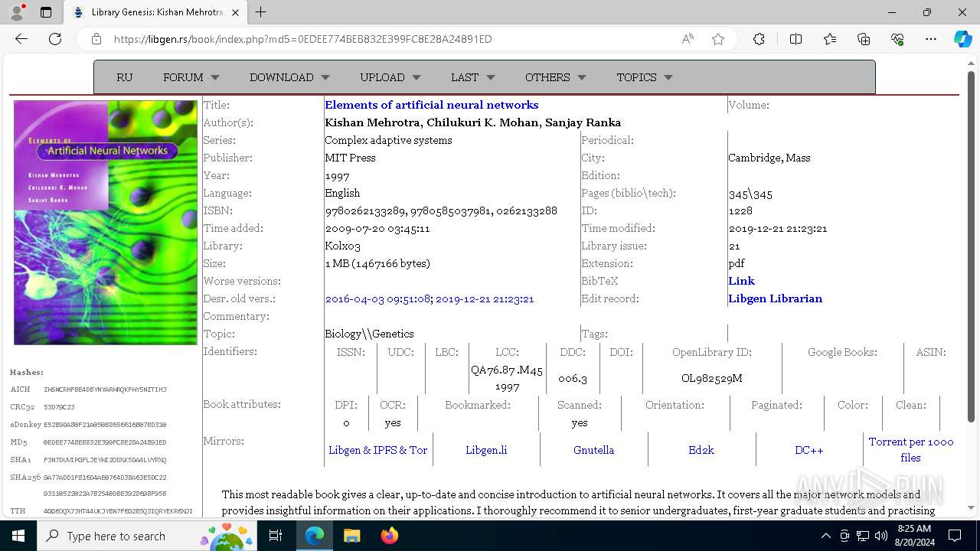Open Browser essentials heart icon
The height and width of the screenshot is (551, 980).
pos(897,39)
